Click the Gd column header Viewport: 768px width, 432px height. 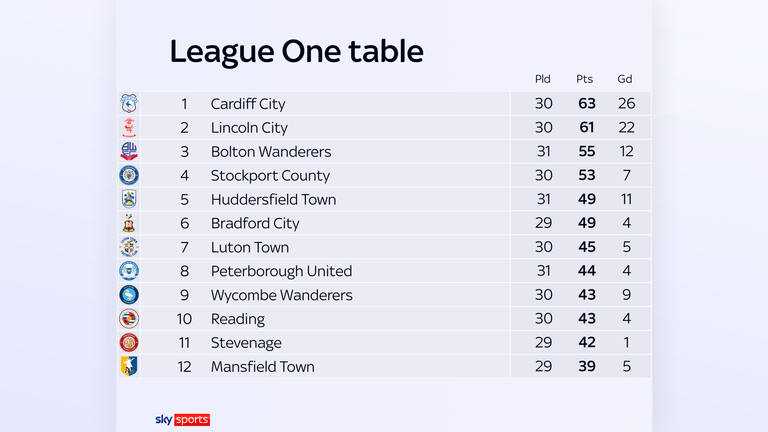pos(625,79)
